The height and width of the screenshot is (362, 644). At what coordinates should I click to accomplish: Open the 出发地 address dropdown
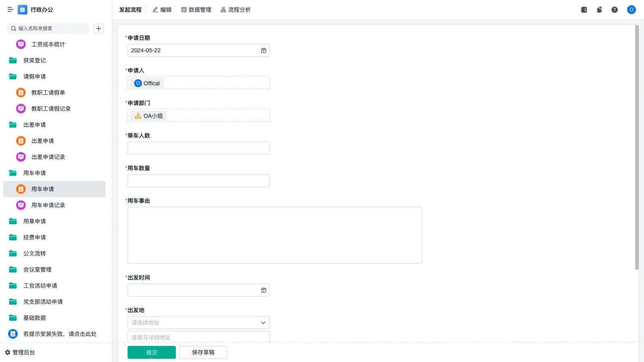click(x=199, y=323)
